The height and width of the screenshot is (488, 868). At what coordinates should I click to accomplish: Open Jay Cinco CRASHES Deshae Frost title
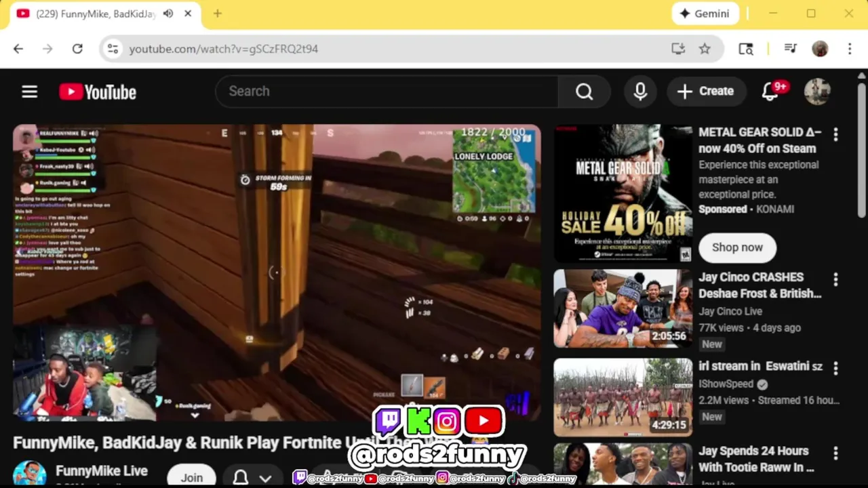pyautogui.click(x=760, y=285)
